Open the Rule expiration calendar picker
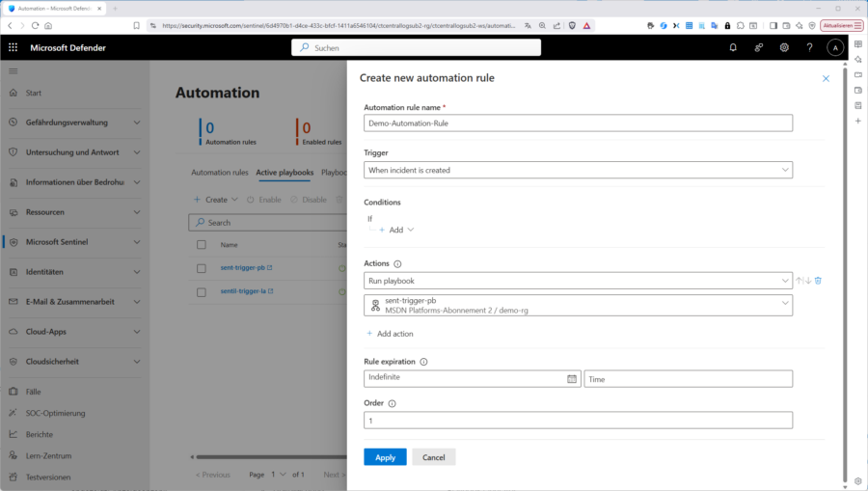The image size is (868, 491). [572, 379]
